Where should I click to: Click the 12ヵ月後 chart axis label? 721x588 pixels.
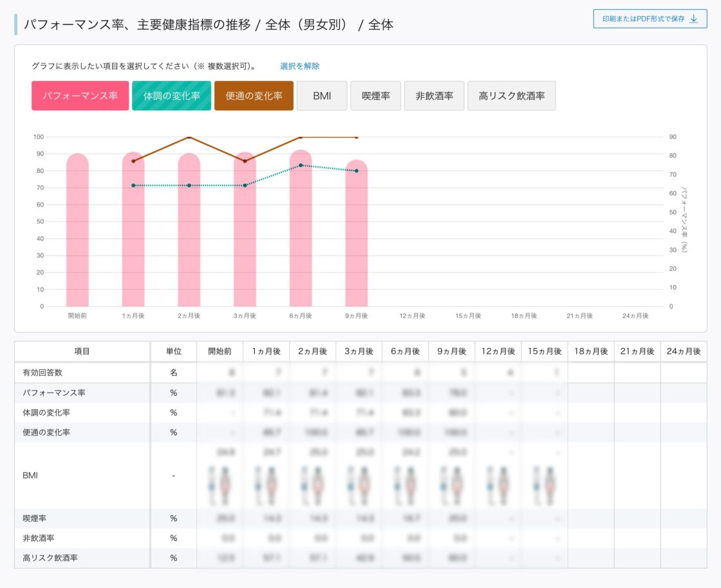tap(412, 316)
